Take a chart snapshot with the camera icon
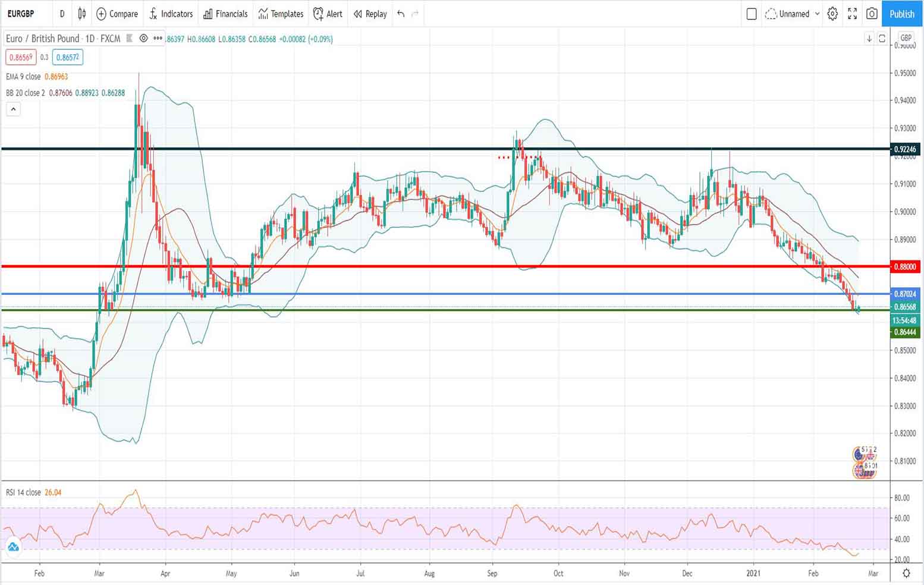 [x=872, y=14]
